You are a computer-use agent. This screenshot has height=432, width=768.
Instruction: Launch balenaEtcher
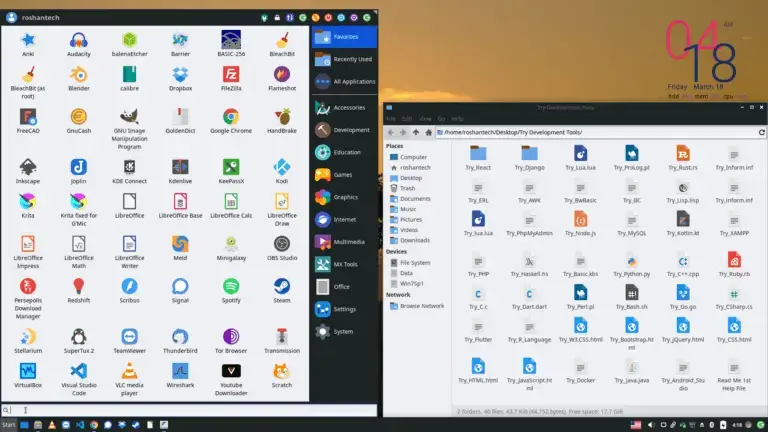coord(129,44)
